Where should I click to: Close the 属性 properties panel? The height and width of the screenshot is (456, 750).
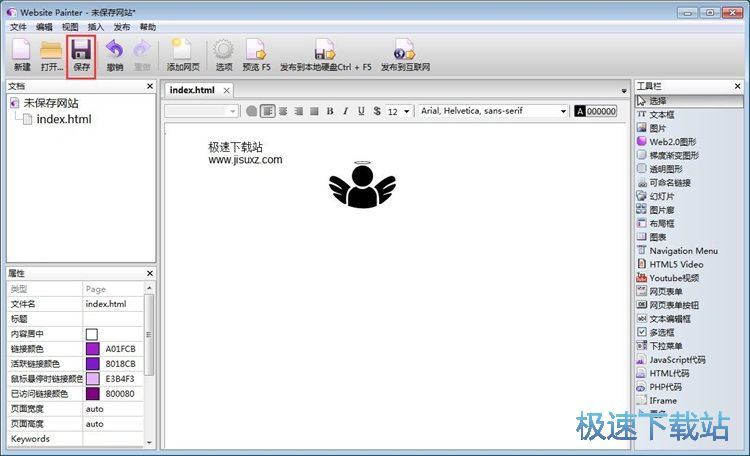(x=150, y=273)
